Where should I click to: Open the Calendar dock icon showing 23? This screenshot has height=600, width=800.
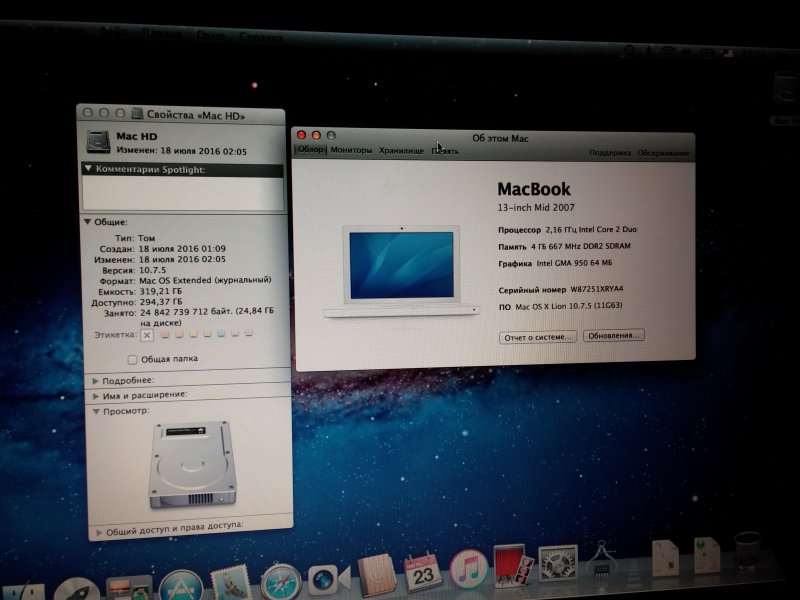(x=422, y=573)
